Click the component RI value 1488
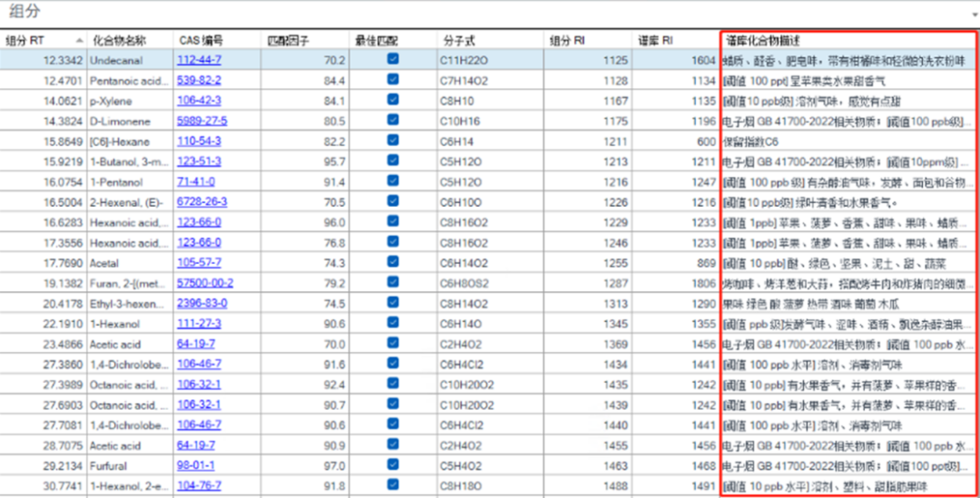This screenshot has width=980, height=498. [615, 486]
